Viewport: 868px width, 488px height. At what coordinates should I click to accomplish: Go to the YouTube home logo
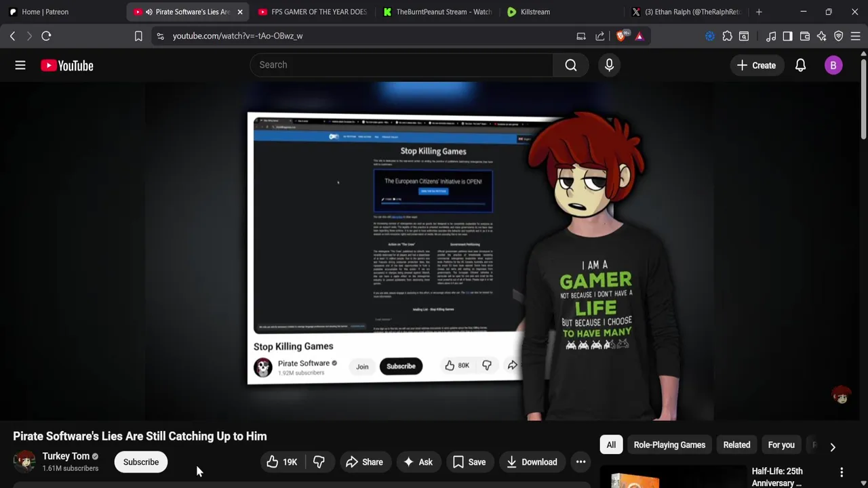(66, 66)
